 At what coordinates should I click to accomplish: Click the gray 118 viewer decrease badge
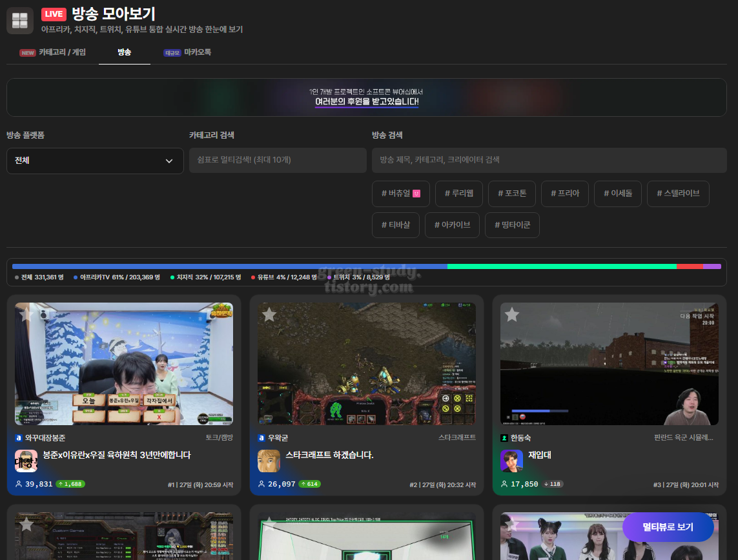pyautogui.click(x=552, y=484)
